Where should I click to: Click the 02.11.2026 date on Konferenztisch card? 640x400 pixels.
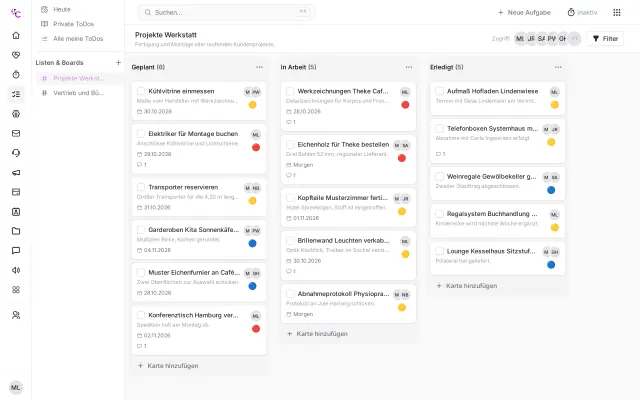pyautogui.click(x=157, y=336)
